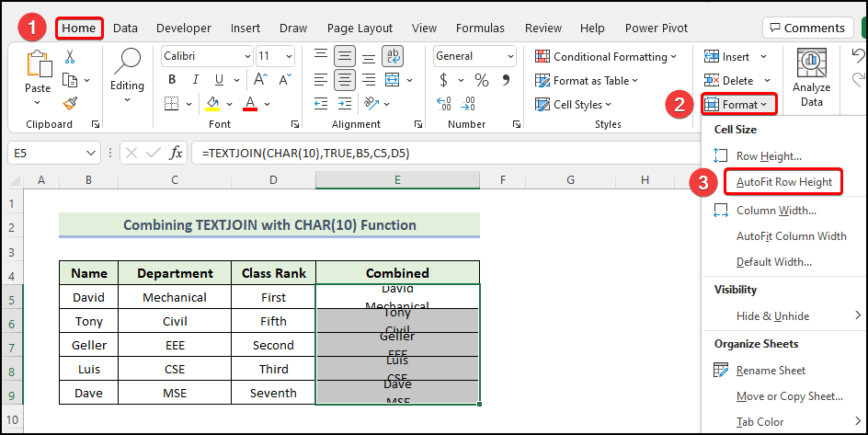This screenshot has height=435, width=868.
Task: Click the Increase Decimal icon
Action: (x=444, y=104)
